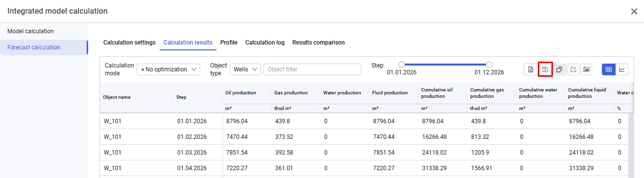Click gas production value 361.01
The height and width of the screenshot is (178, 644).
(x=284, y=168)
